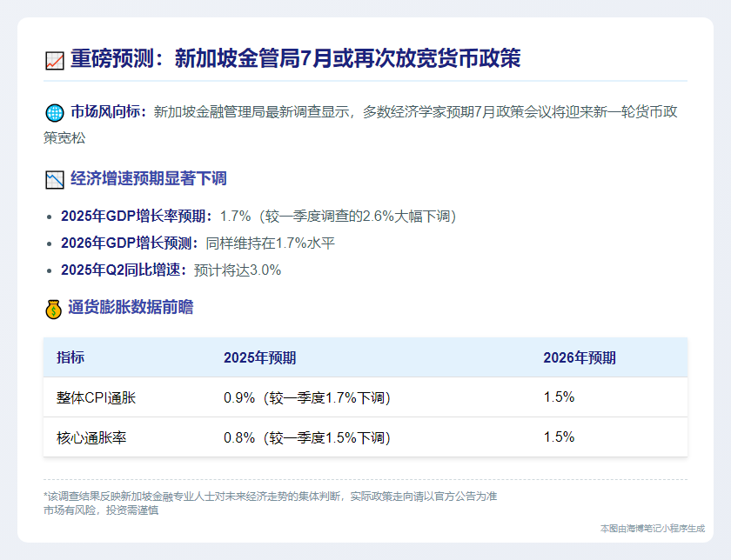The width and height of the screenshot is (731, 560).
Task: Click the 2025年GDP增长率预期 bullet label
Action: [x=137, y=217]
